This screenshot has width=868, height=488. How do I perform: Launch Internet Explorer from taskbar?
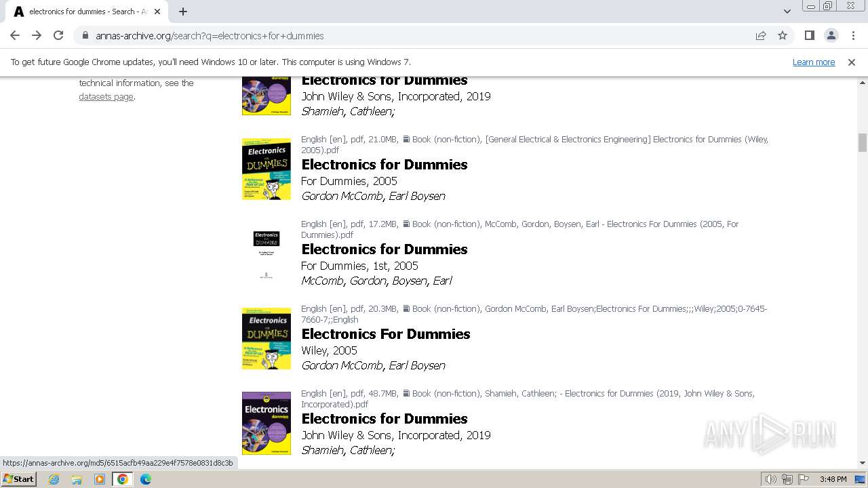pos(54,479)
